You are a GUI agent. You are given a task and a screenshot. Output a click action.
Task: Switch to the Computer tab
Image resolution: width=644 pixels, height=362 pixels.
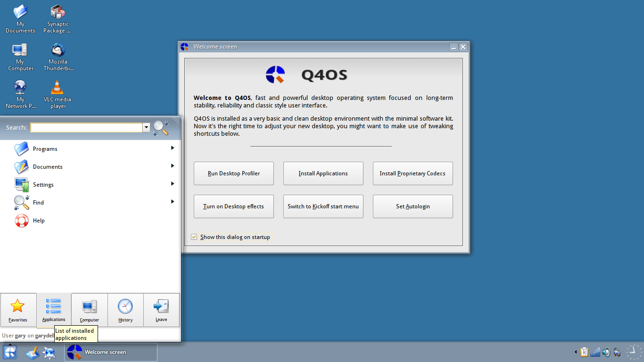click(90, 310)
